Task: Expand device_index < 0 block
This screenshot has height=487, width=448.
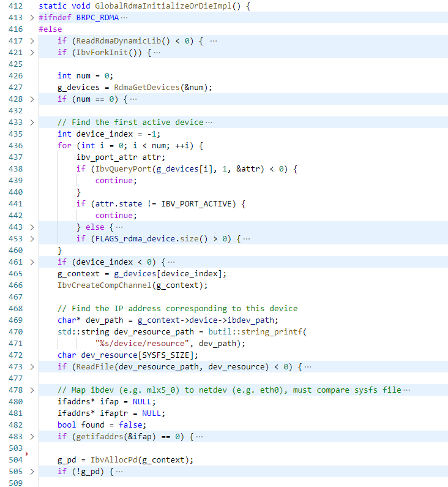Action: click(x=32, y=262)
